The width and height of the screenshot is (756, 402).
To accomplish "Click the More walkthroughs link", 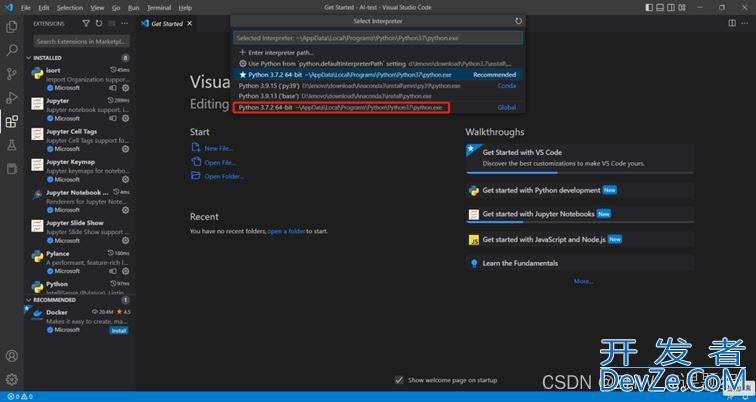I will click(x=583, y=281).
